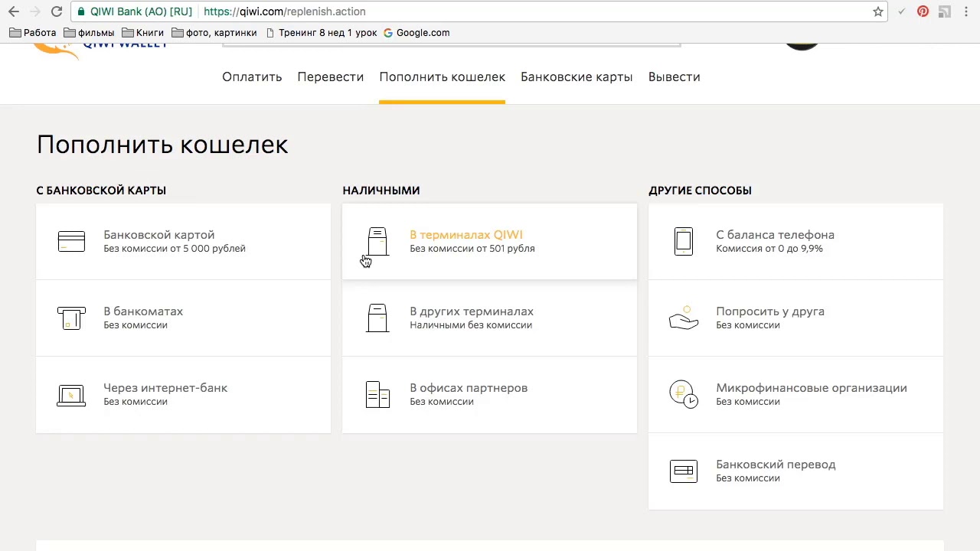The width and height of the screenshot is (980, 551).
Task: Open the Google.com bookmark
Action: click(416, 33)
